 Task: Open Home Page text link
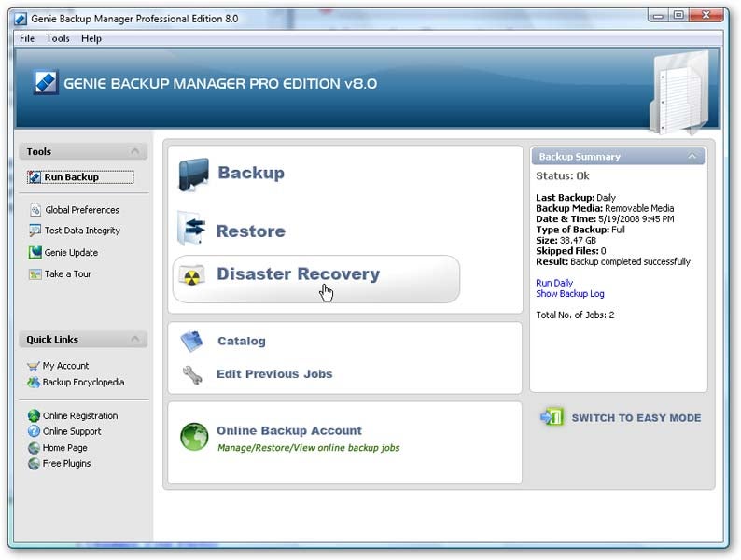coord(64,447)
